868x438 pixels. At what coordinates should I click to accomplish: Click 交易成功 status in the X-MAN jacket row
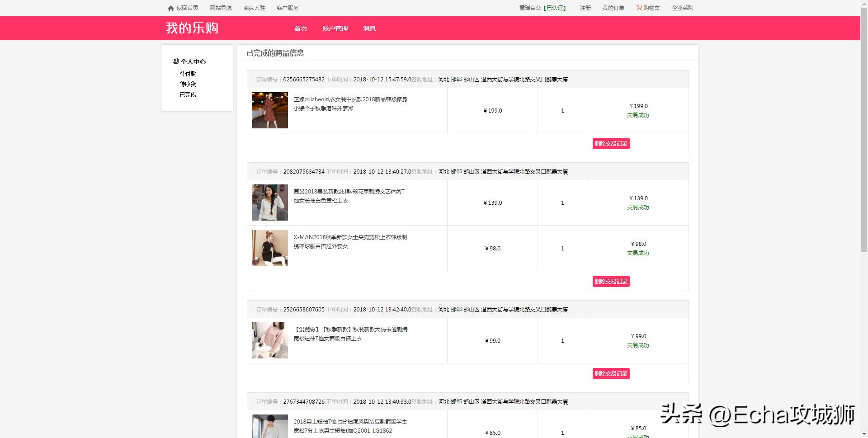pyautogui.click(x=638, y=253)
